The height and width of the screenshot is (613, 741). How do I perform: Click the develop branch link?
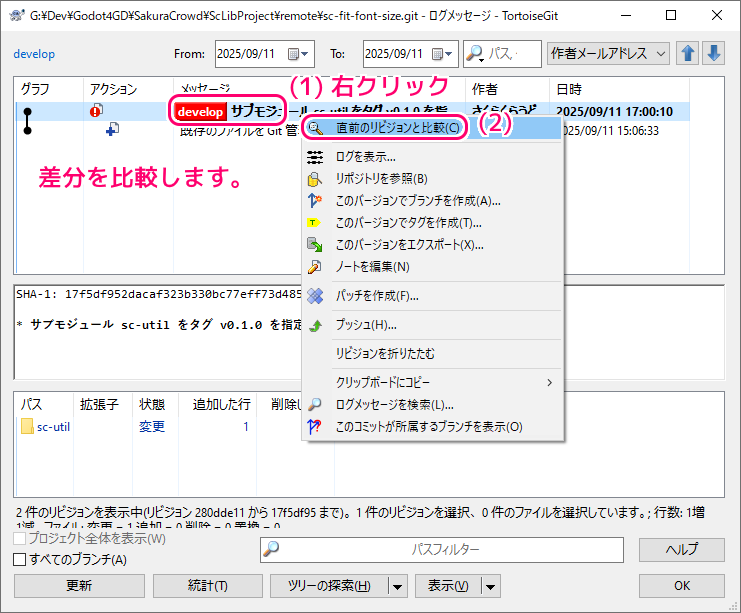34,54
